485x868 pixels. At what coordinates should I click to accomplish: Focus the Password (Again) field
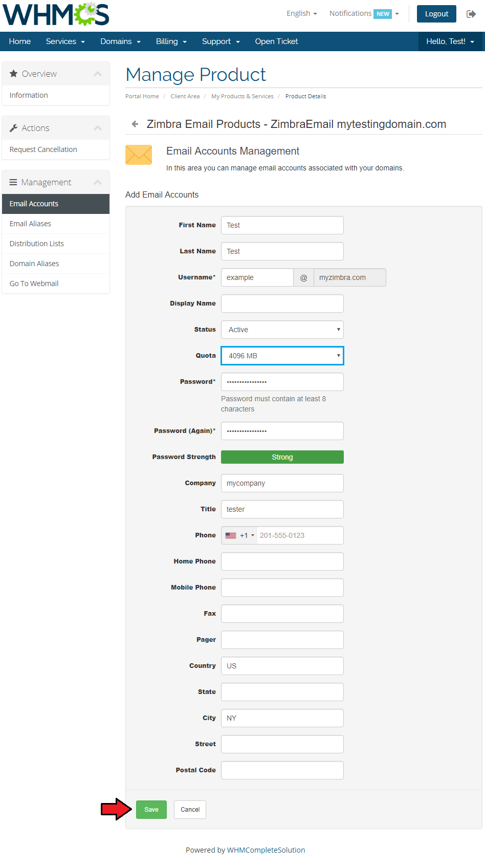282,431
